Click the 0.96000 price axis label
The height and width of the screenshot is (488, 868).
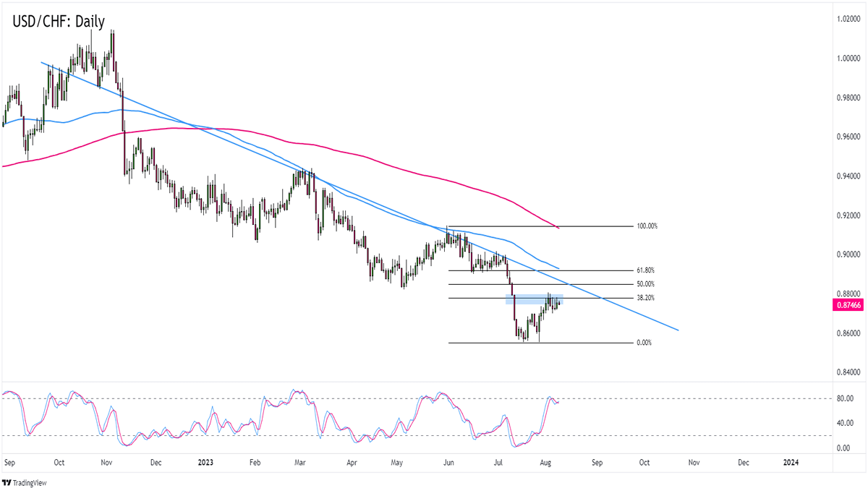pyautogui.click(x=844, y=136)
